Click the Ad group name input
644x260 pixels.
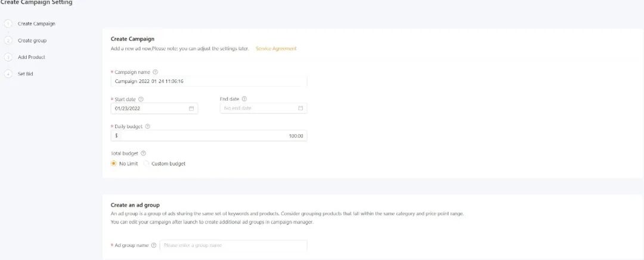[233, 245]
